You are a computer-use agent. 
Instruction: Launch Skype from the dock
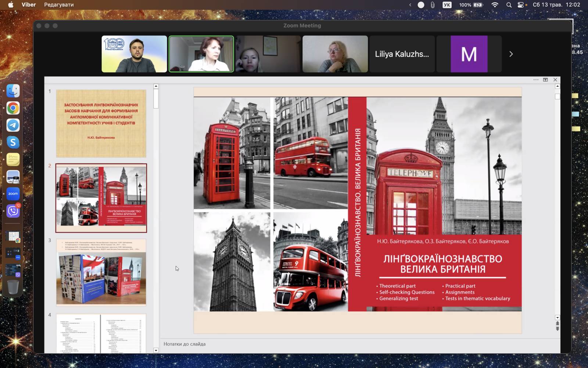click(x=13, y=142)
